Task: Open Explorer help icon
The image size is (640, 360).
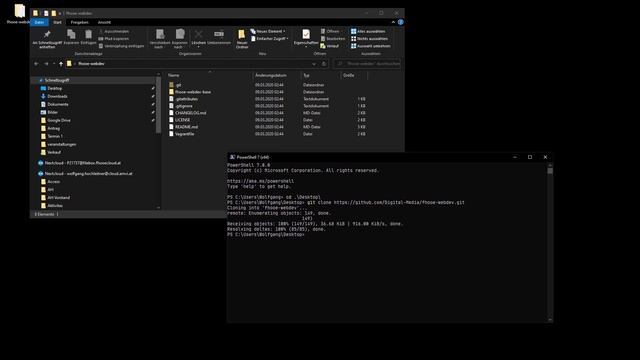Action: pos(400,22)
